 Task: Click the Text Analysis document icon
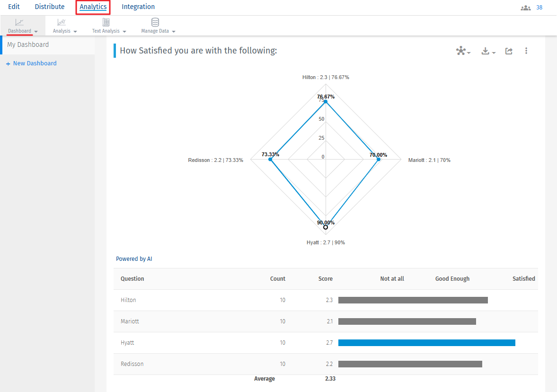click(x=106, y=22)
